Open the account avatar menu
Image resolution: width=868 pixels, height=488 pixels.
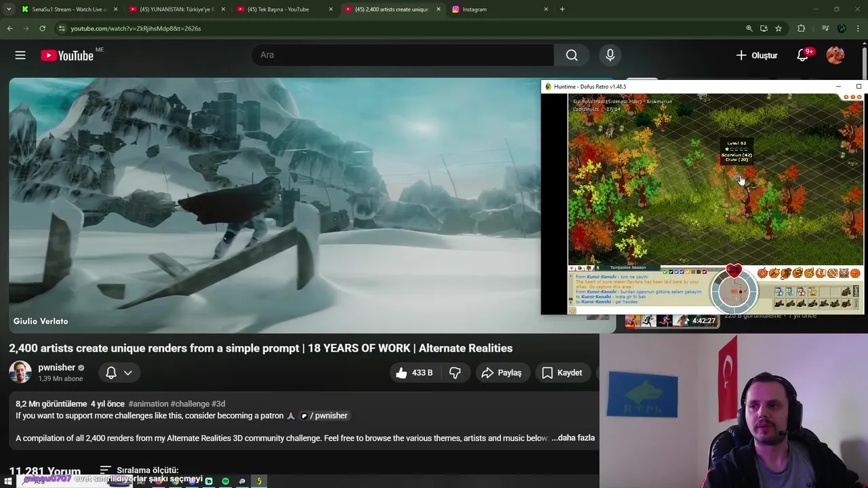click(x=835, y=55)
